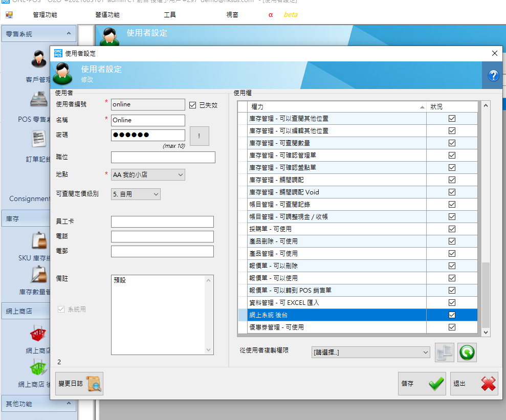
Task: Collapse the 零售系統 sidebar section
Action: tap(69, 33)
